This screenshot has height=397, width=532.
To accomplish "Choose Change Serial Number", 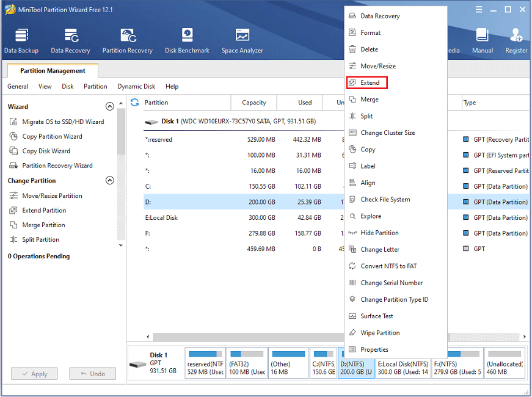I will 396,283.
